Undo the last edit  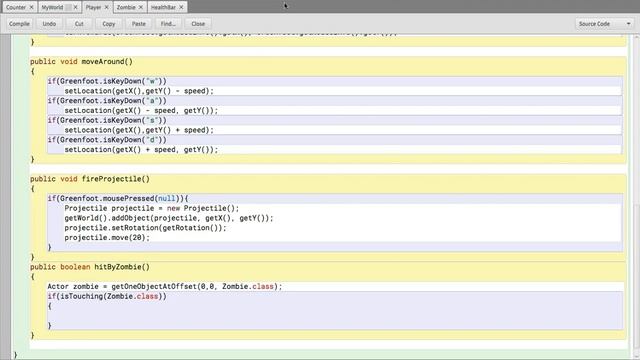(49, 24)
